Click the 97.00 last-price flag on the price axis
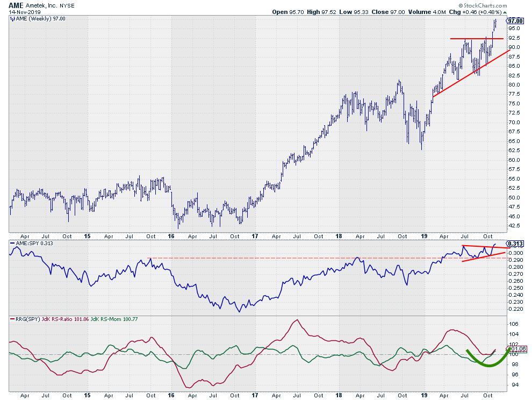The height and width of the screenshot is (400, 532). click(515, 21)
